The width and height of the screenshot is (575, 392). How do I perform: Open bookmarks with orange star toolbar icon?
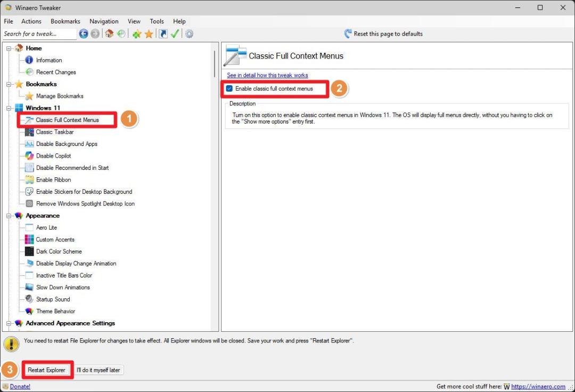[149, 34]
